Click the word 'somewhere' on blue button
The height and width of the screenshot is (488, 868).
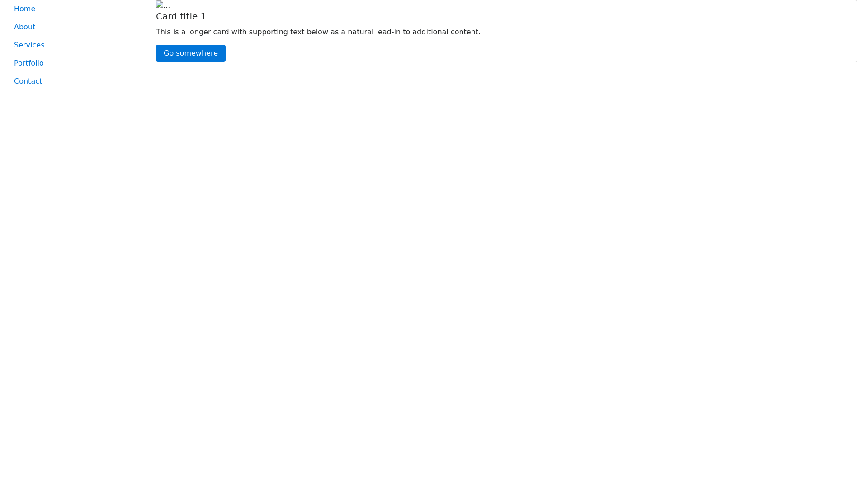point(196,53)
